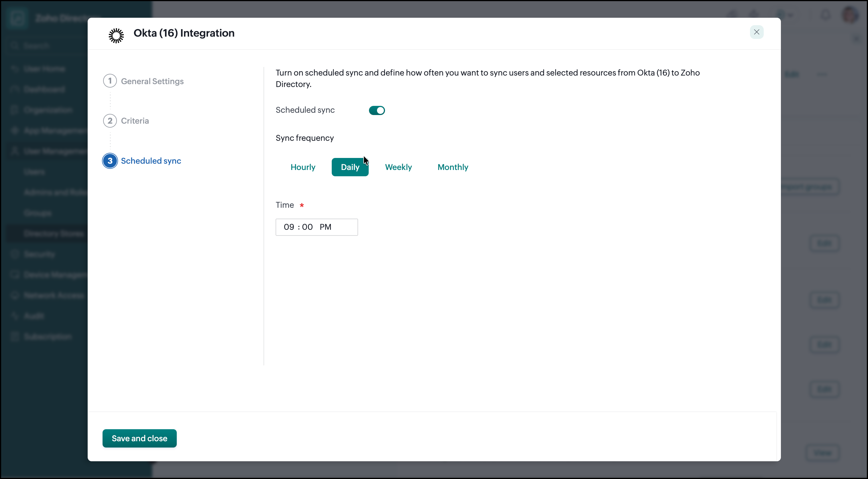
Task: Click Save and close button
Action: pyautogui.click(x=140, y=438)
